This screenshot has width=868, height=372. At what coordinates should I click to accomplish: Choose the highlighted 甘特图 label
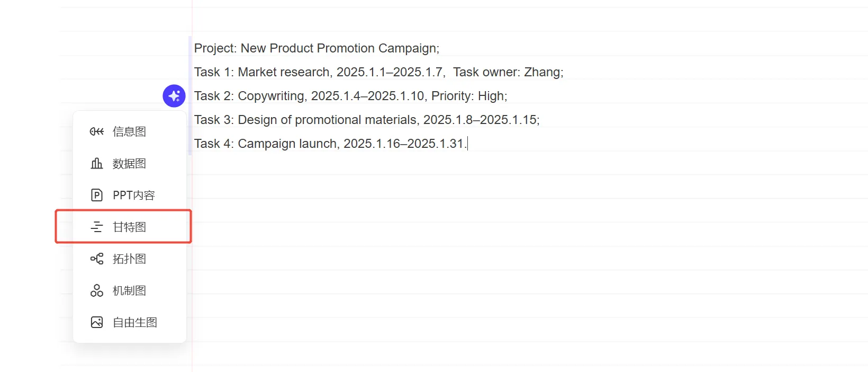(x=129, y=227)
